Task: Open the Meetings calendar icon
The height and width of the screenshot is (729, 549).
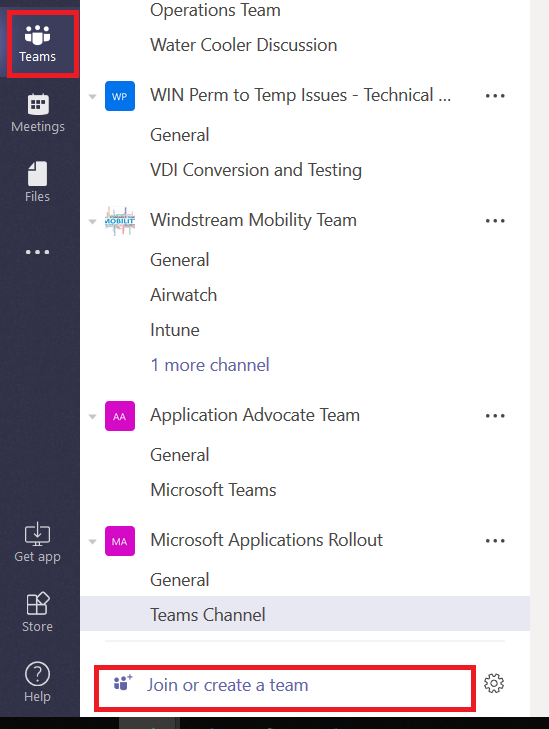Action: (x=38, y=104)
